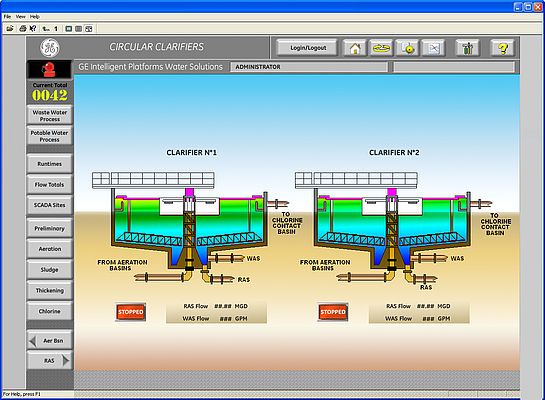Open the Flow Totals page
The width and height of the screenshot is (545, 400).
50,185
